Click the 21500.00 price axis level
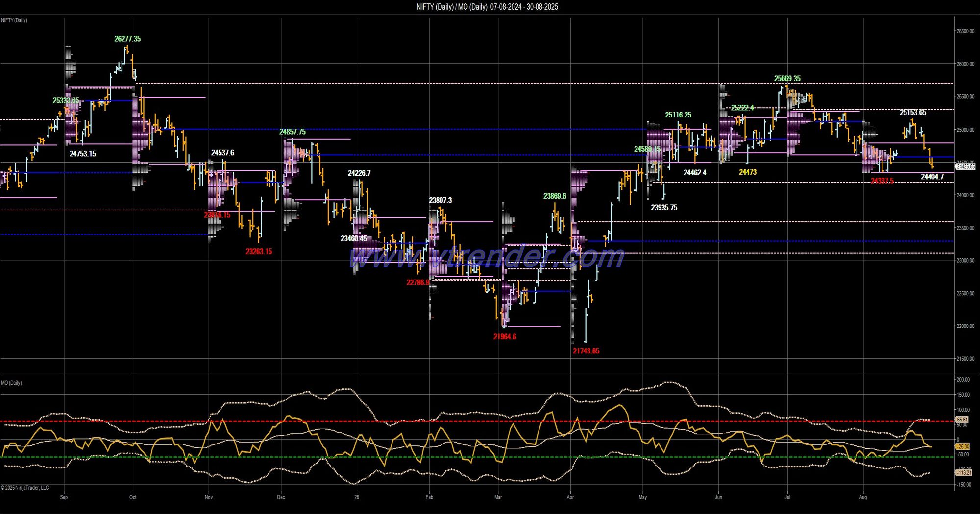The width and height of the screenshot is (980, 514). point(965,359)
